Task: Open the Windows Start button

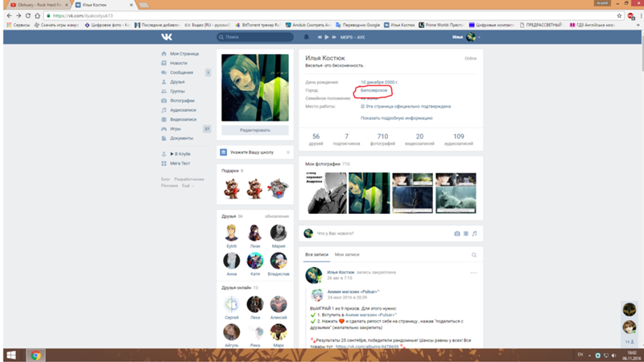Action: (11, 356)
